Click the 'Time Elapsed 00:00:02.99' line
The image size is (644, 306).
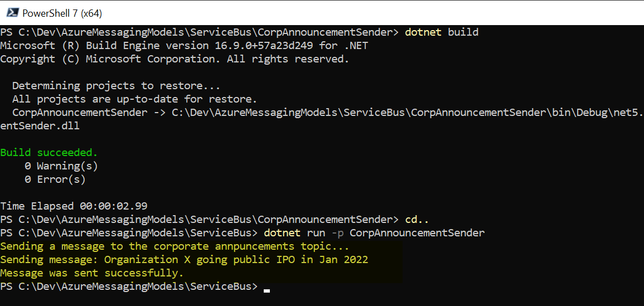click(74, 206)
